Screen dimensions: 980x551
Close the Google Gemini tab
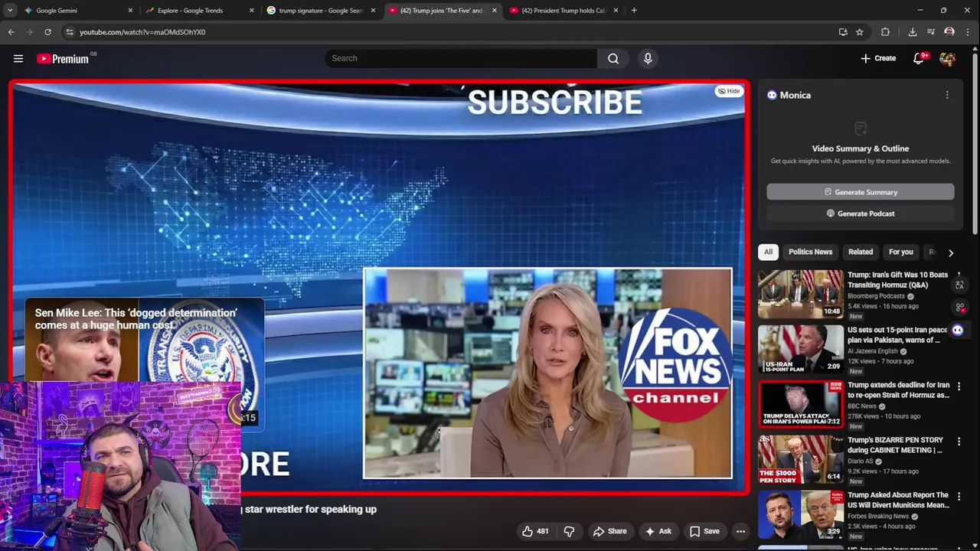point(130,11)
